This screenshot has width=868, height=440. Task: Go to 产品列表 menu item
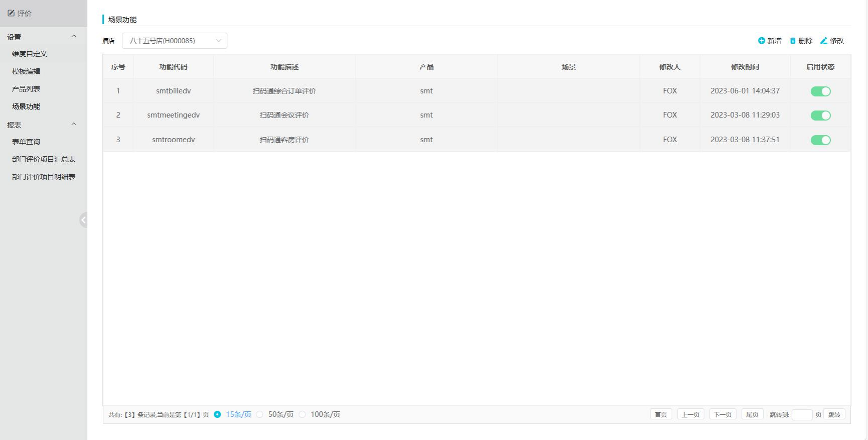(26, 89)
